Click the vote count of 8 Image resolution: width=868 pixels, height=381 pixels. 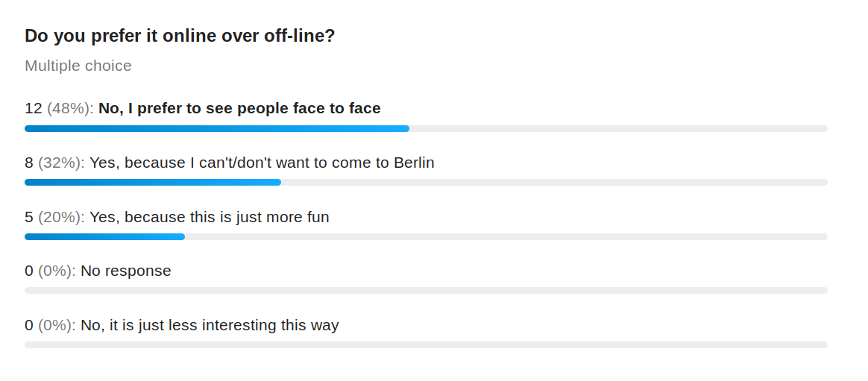[x=29, y=163]
